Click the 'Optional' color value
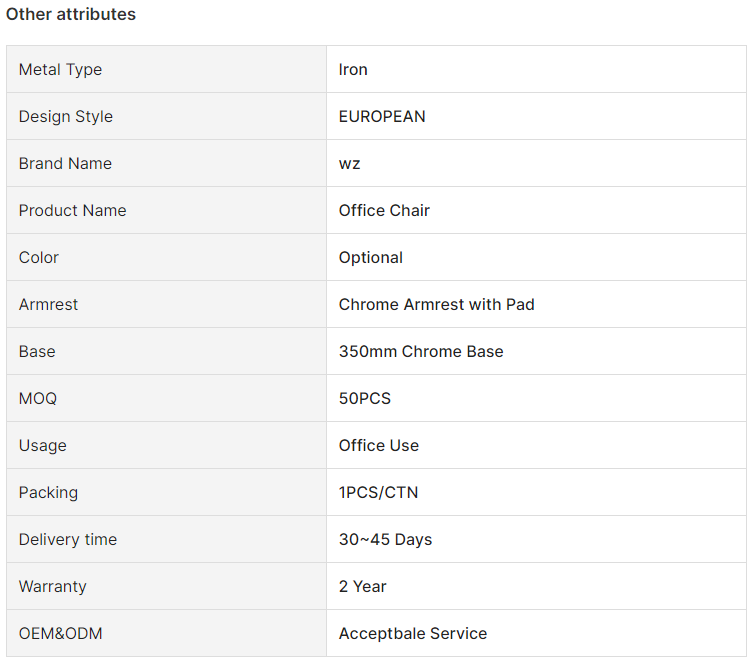The image size is (756, 663). (371, 257)
